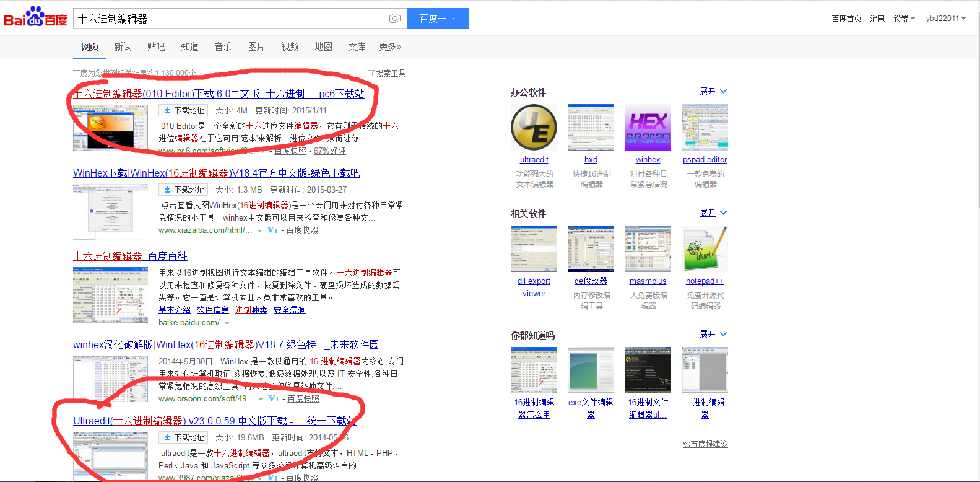Screen dimensions: 980x482
Task: Open WinHex V18.4官方中文版 result title
Action: click(216, 173)
